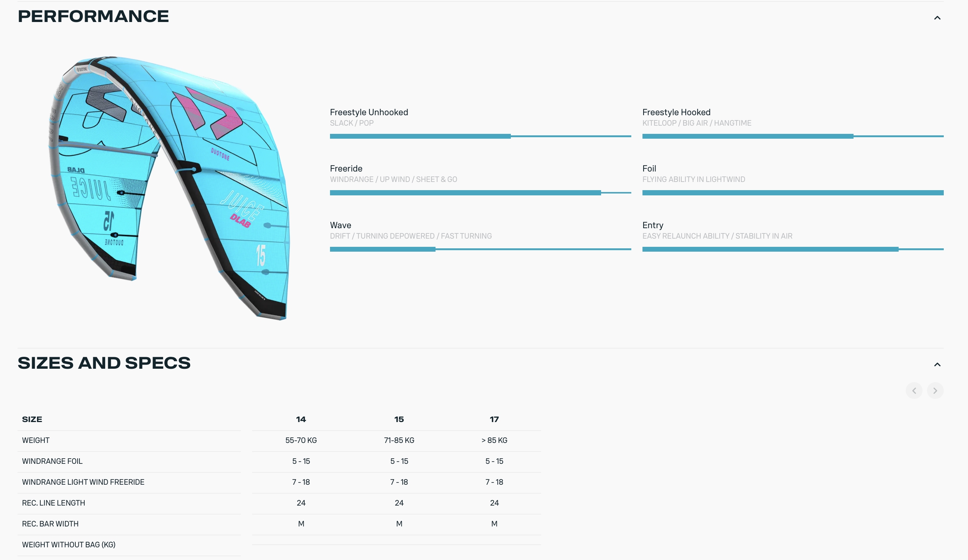Click bar width M for size 15

pyautogui.click(x=399, y=524)
